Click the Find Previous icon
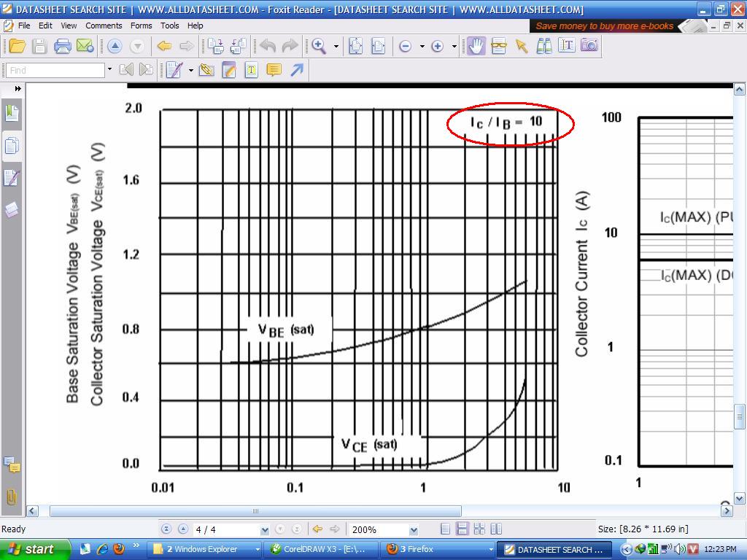The width and height of the screenshot is (747, 560). point(126,70)
